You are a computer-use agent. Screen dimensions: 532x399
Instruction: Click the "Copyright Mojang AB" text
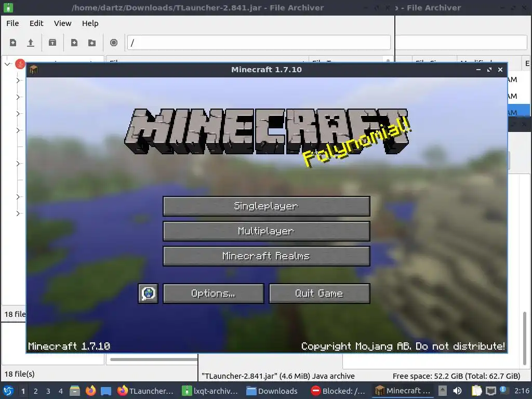pyautogui.click(x=403, y=346)
